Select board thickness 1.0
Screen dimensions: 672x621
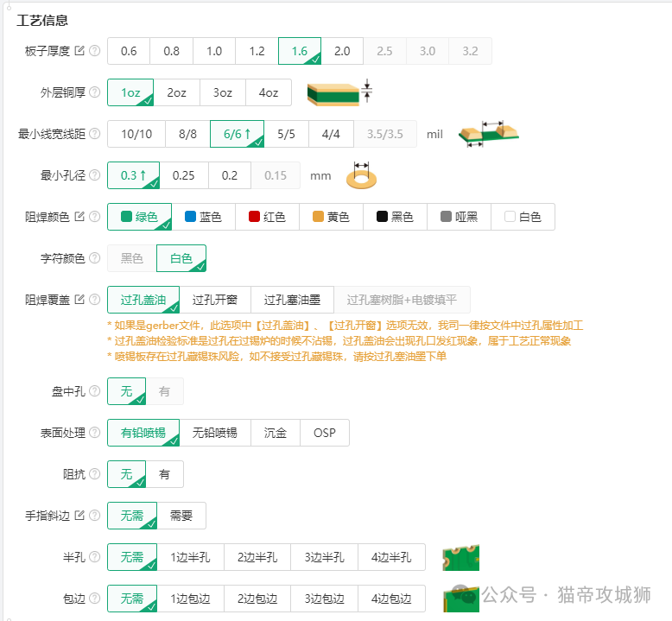tap(214, 51)
